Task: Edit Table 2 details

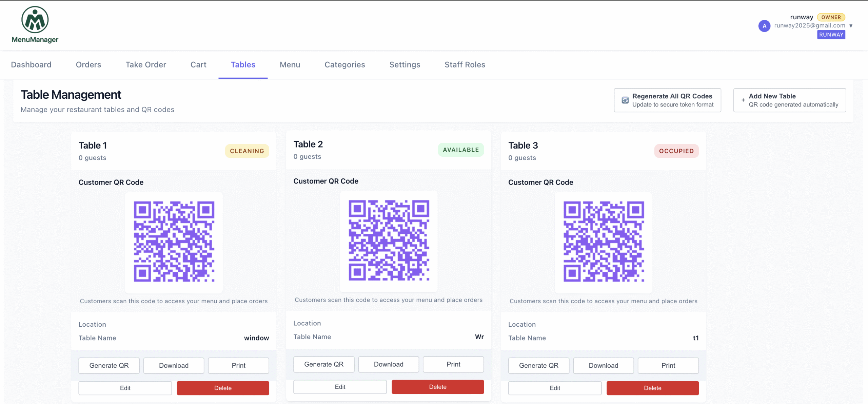Action: click(x=340, y=387)
